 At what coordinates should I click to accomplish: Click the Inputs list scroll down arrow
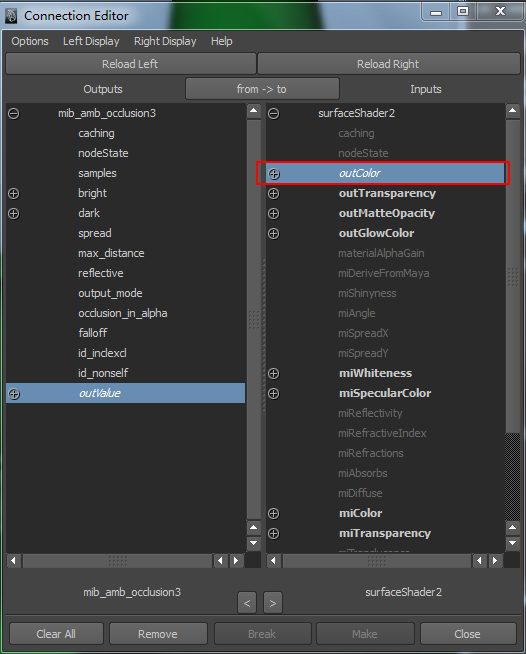[x=513, y=543]
